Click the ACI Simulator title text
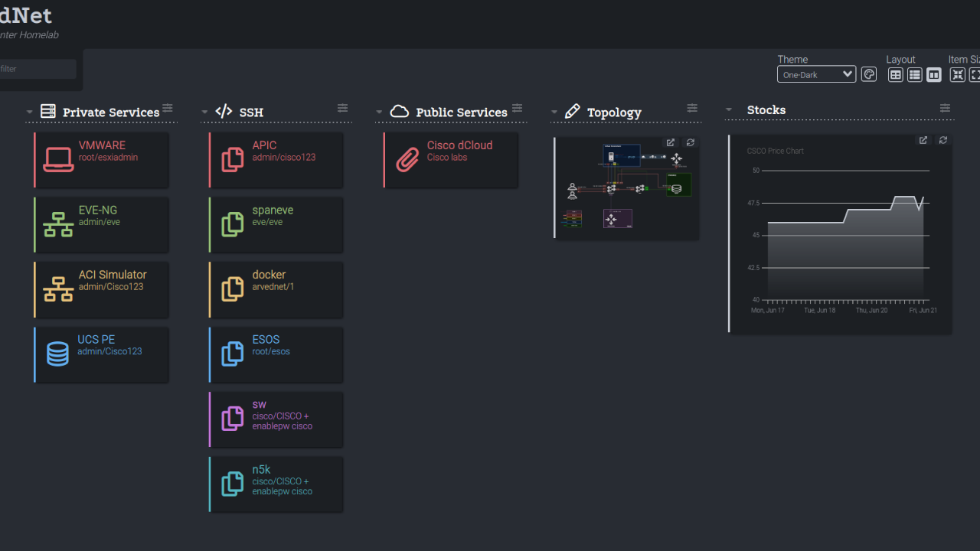The height and width of the screenshot is (551, 980). 113,275
